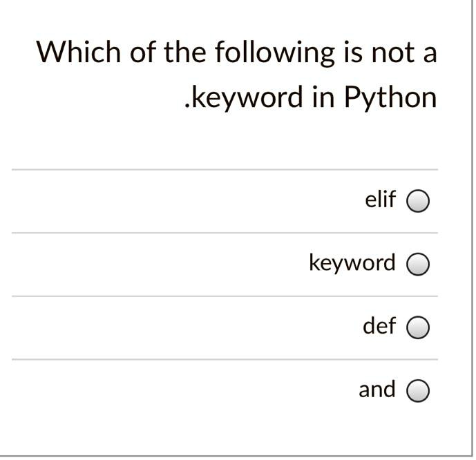Click empty space in the keyword answer row
Viewport: 476px width, 460px height.
[x=152, y=265]
